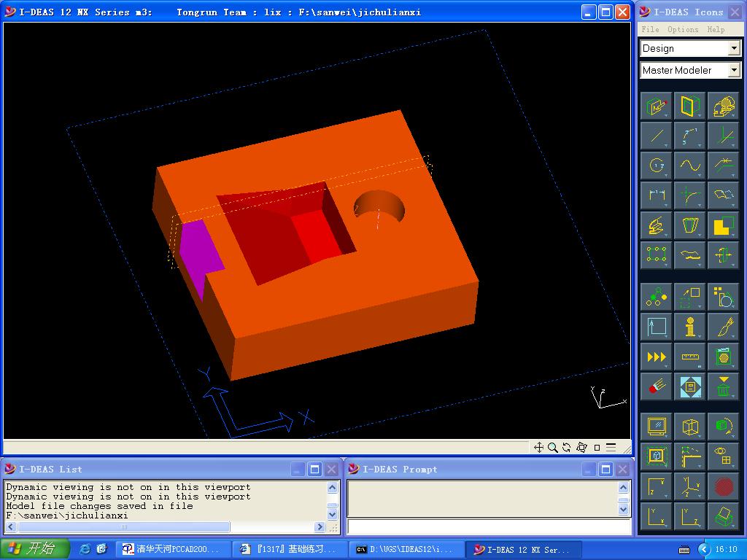Switch to 清华天河PCCAD taskbar window

coord(172,549)
